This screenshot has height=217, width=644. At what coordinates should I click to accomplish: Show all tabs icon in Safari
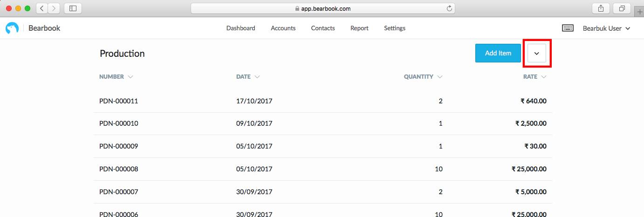pos(622,8)
